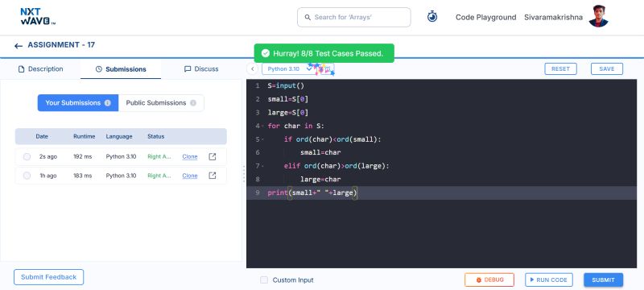Open the 1h ago submission external link icon
Viewport: 644px width, 290px height.
tap(213, 176)
